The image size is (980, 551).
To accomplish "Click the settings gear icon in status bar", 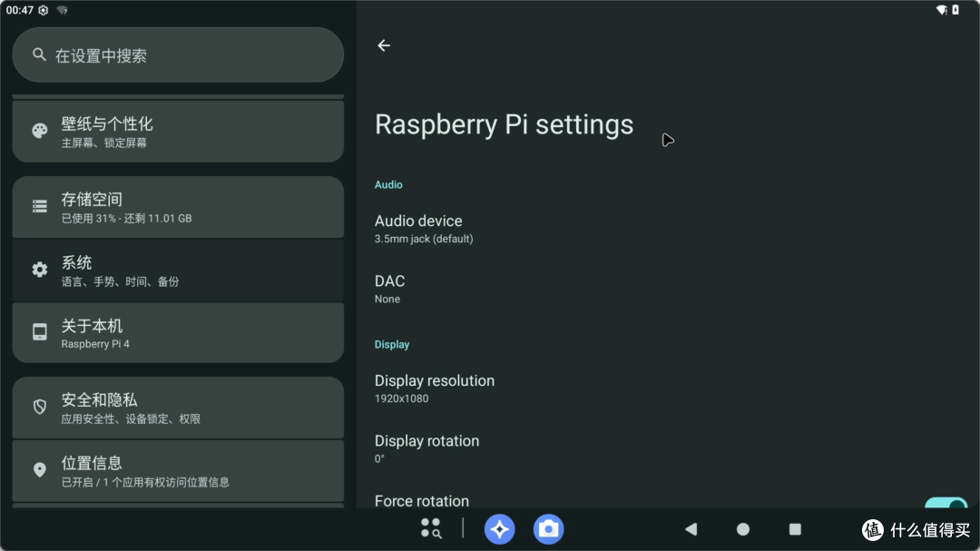I will pyautogui.click(x=44, y=10).
